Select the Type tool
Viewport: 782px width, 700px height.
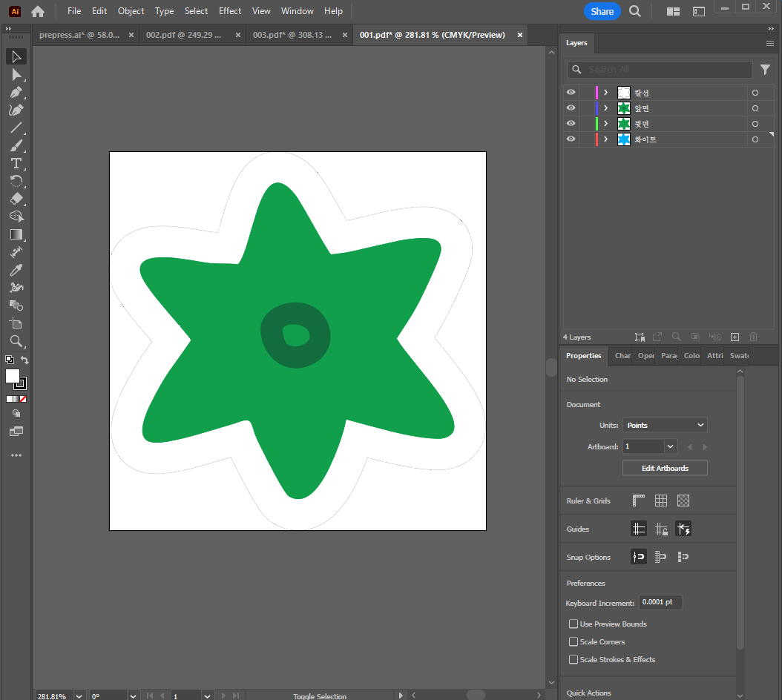(16, 164)
